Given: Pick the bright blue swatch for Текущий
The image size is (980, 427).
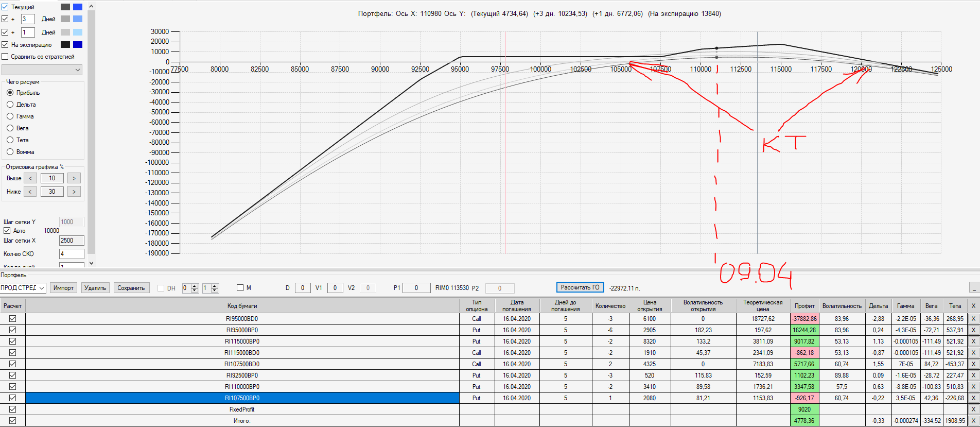Looking at the screenshot, I should [78, 7].
